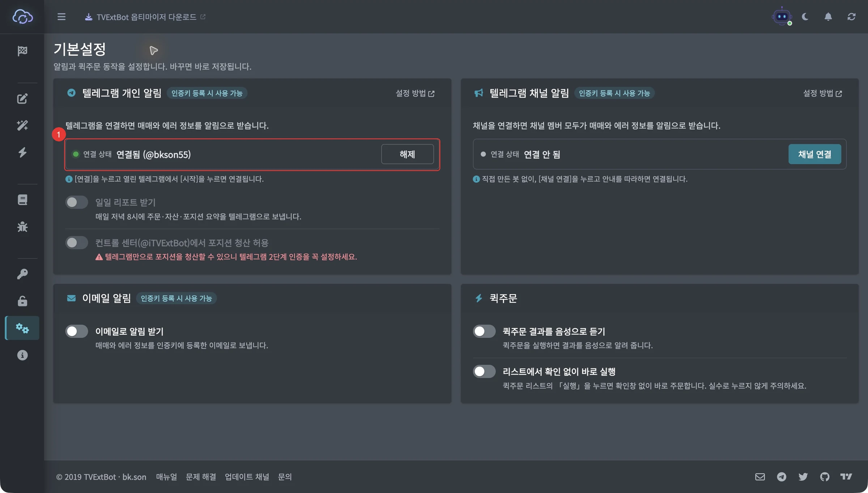Viewport: 868px width, 493px height.
Task: Click the robot avatar in header
Action: coord(782,17)
